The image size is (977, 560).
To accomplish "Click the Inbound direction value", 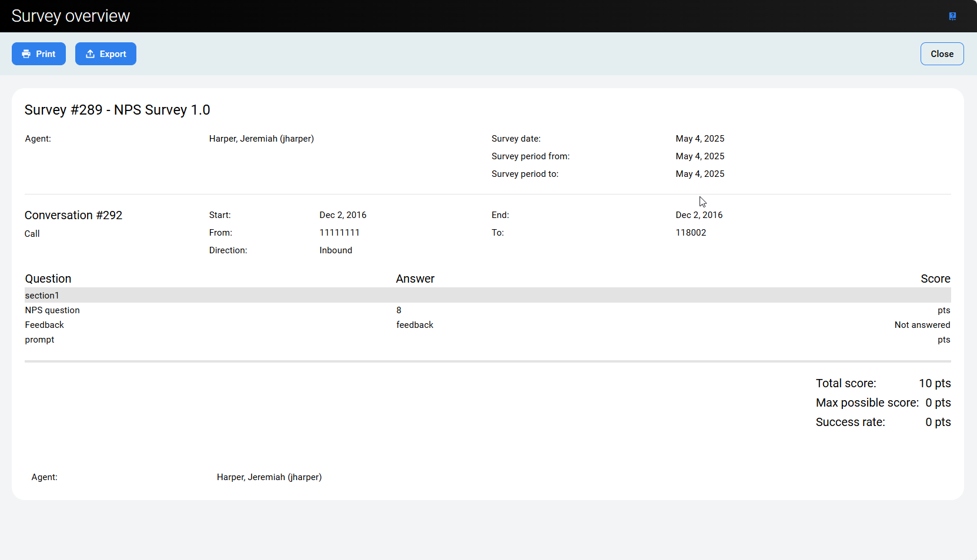I will point(336,250).
